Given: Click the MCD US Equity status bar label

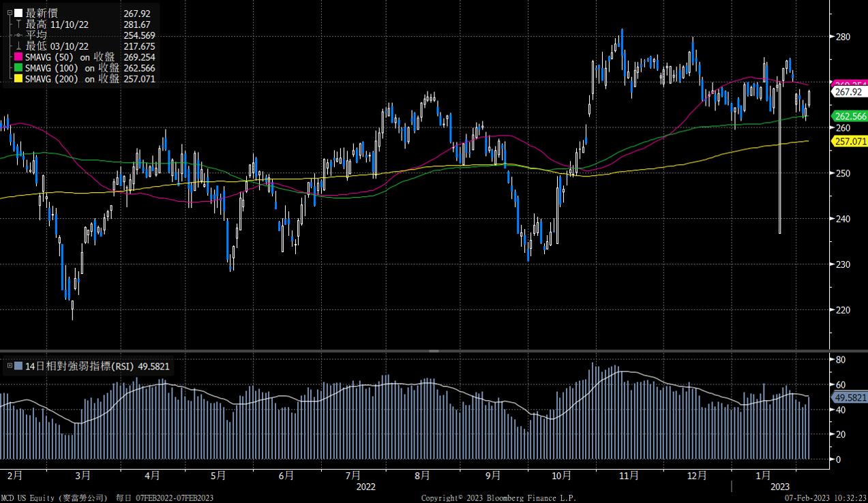Looking at the screenshot, I should point(55,498).
